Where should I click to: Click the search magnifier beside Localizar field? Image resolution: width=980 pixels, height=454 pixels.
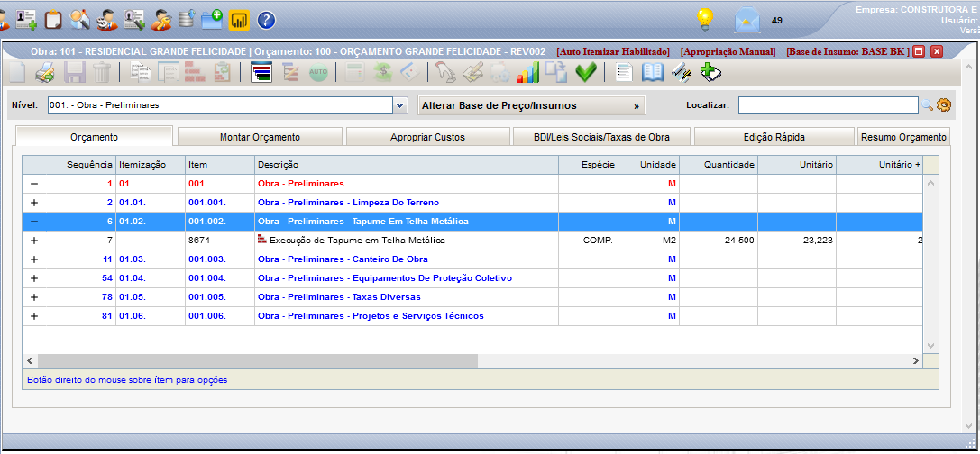[928, 104]
